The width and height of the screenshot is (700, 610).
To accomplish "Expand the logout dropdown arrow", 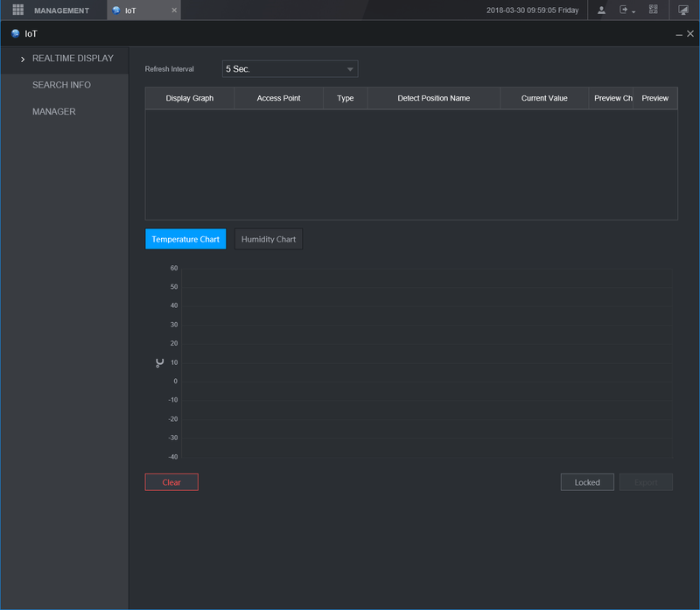I will pos(633,11).
